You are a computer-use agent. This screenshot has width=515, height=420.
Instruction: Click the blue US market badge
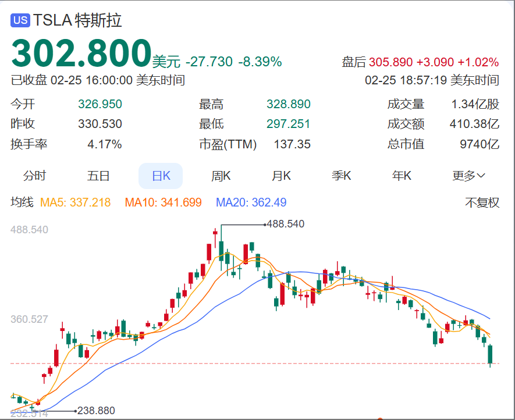point(20,20)
